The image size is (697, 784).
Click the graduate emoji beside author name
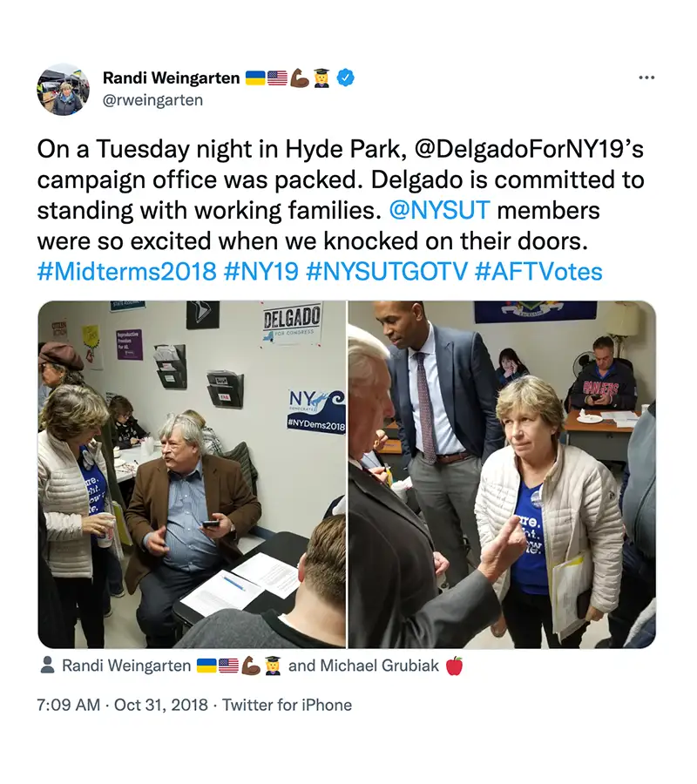click(x=321, y=78)
